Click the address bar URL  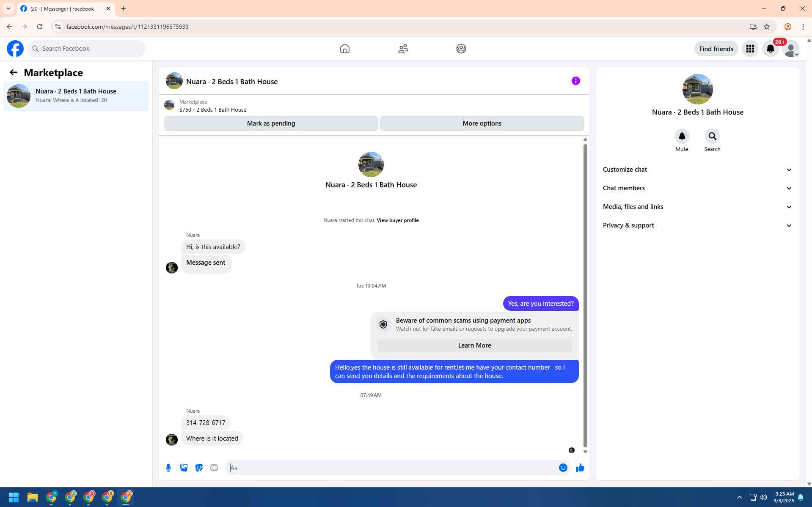pyautogui.click(x=127, y=27)
